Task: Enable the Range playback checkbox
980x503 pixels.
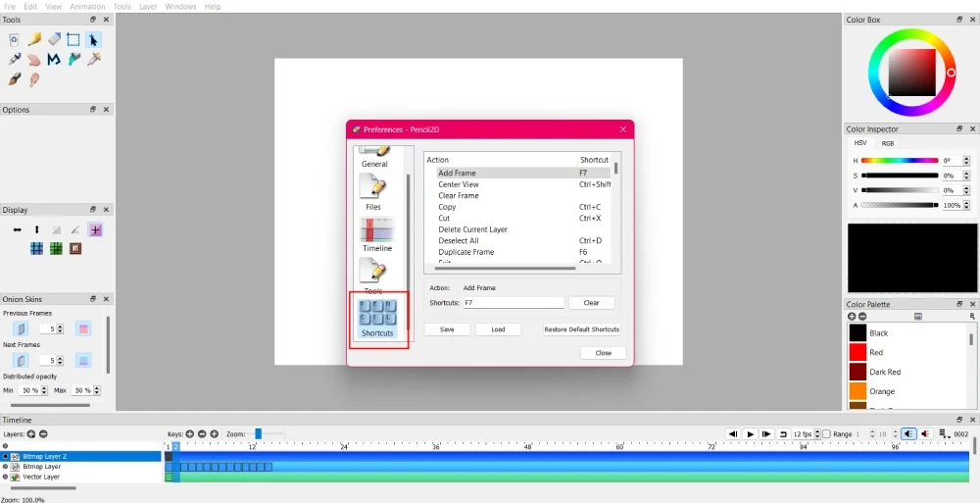Action: coord(826,433)
